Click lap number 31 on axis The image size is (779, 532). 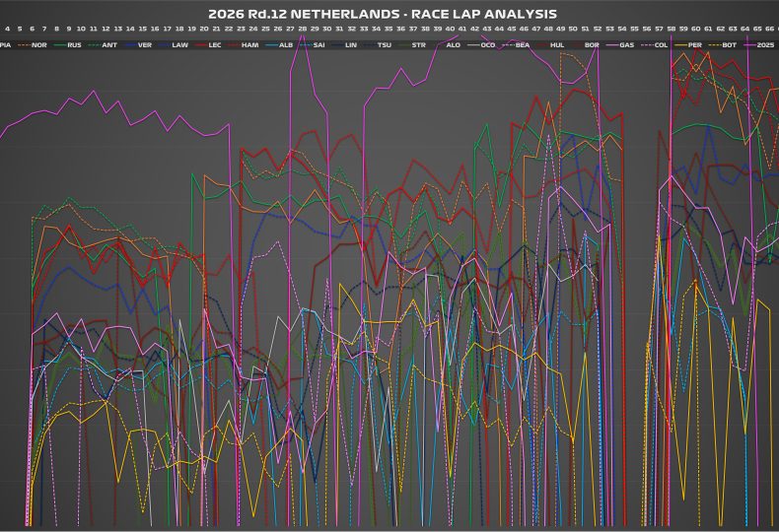pyautogui.click(x=339, y=30)
